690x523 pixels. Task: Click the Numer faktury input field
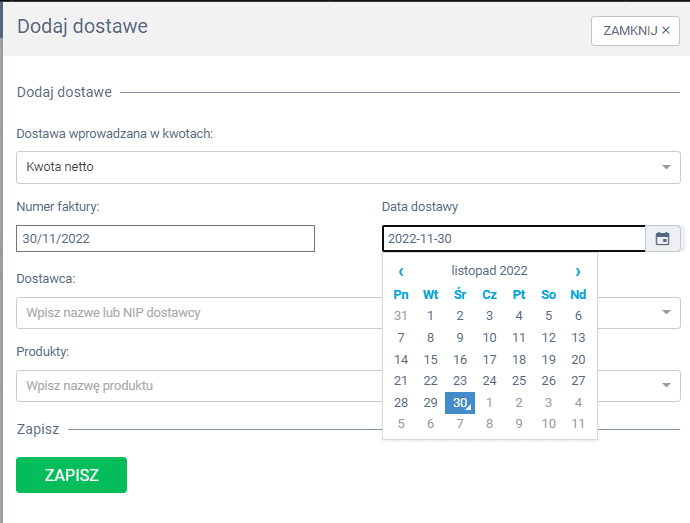click(x=166, y=239)
